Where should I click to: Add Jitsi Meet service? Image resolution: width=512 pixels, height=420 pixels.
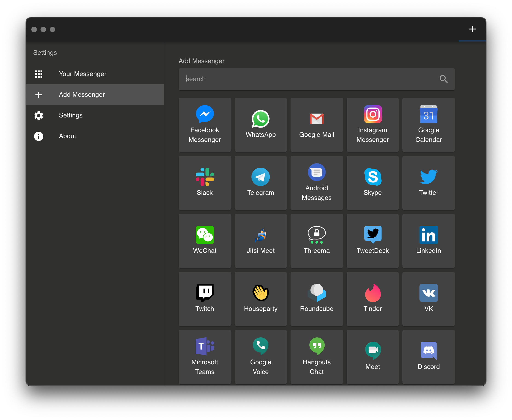[x=260, y=241]
